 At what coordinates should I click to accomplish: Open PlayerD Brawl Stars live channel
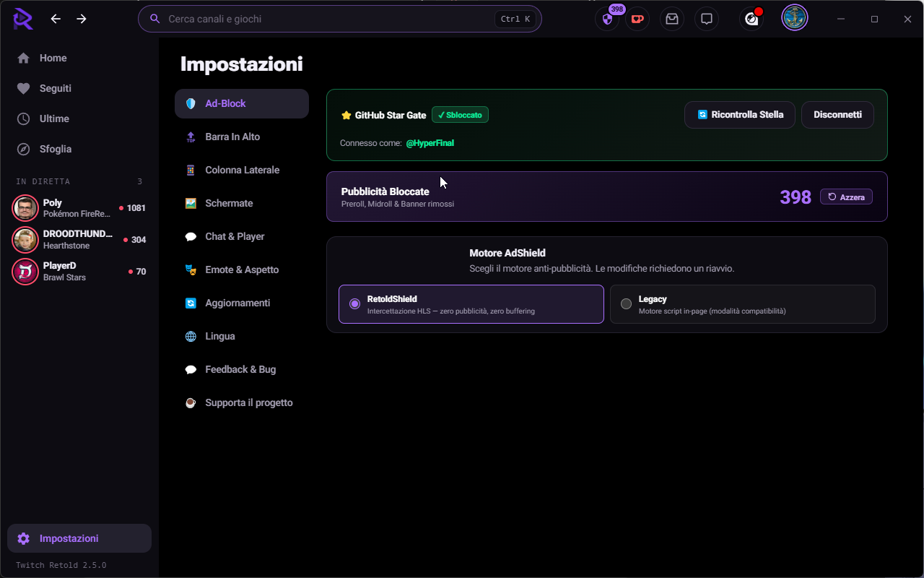[79, 272]
